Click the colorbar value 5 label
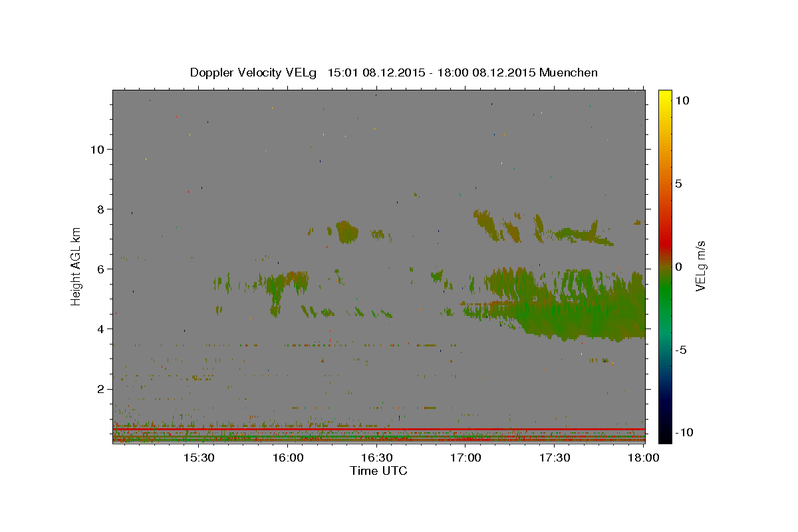 click(x=678, y=184)
